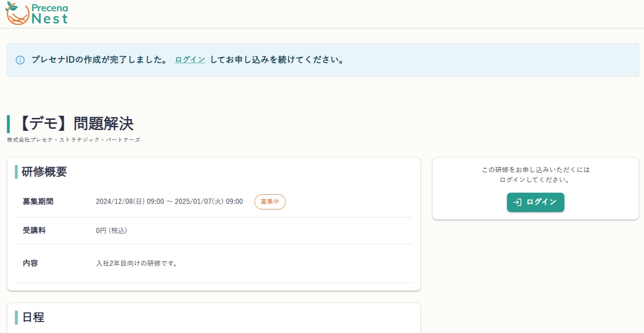Select the login prompt この研修をお申し込みいただくには
Image resolution: width=644 pixels, height=333 pixels.
point(535,169)
